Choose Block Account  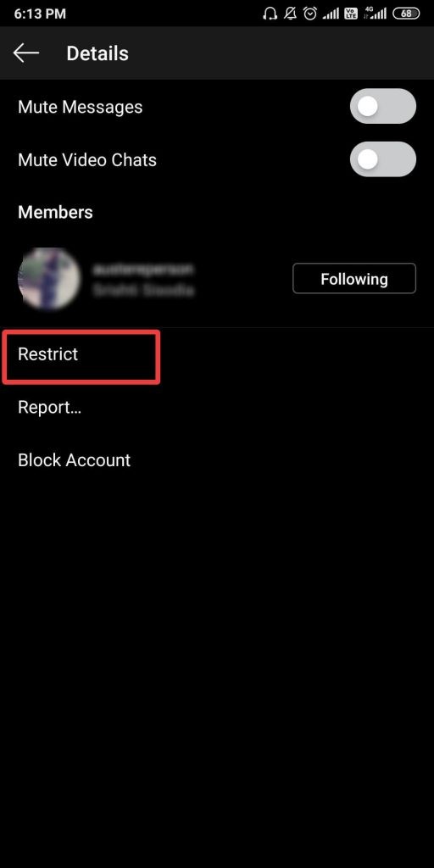75,460
